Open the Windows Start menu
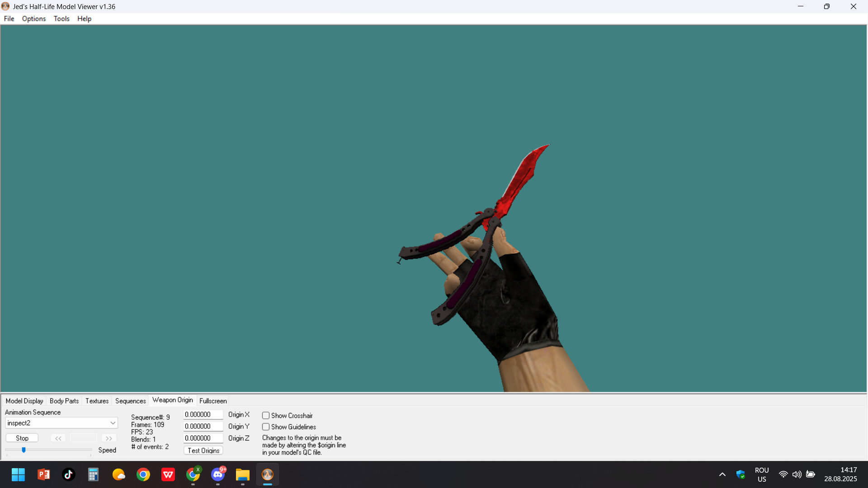Screen dimensions: 868x488 [19, 474]
